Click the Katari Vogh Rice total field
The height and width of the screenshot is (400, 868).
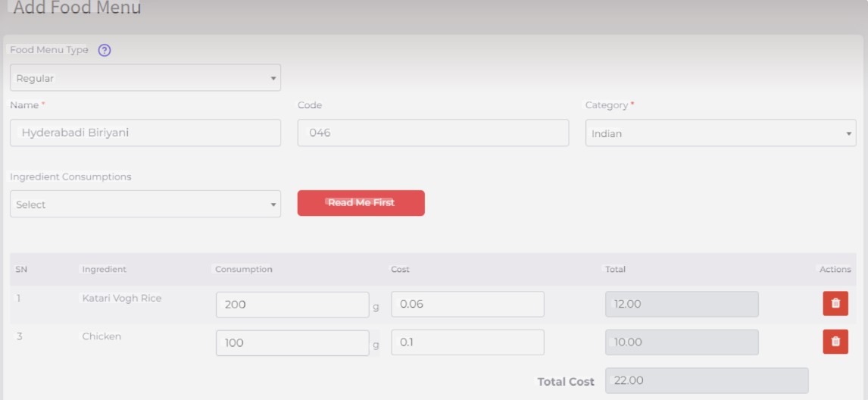click(x=682, y=304)
